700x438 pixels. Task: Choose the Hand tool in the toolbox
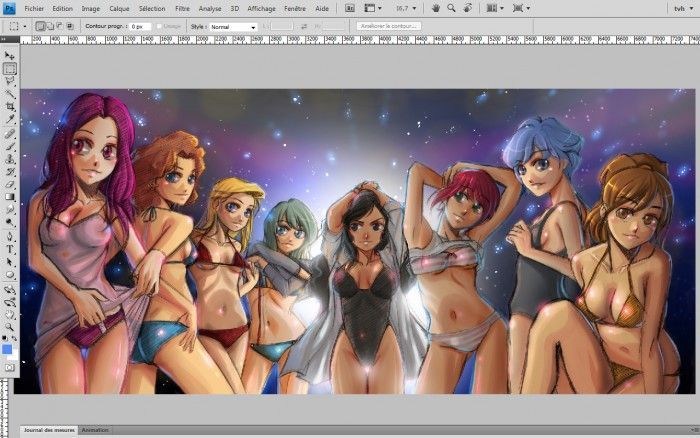[9, 315]
